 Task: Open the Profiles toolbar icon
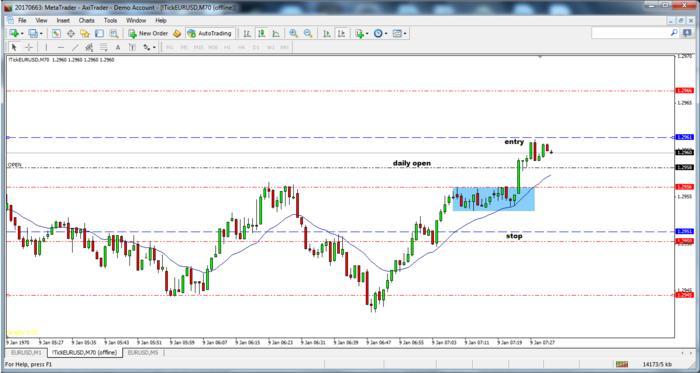coord(33,33)
